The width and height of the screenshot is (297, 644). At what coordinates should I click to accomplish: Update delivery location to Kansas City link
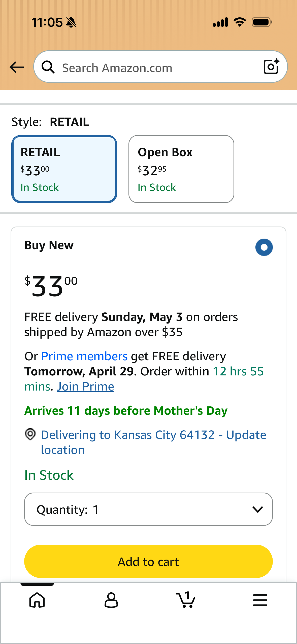153,442
